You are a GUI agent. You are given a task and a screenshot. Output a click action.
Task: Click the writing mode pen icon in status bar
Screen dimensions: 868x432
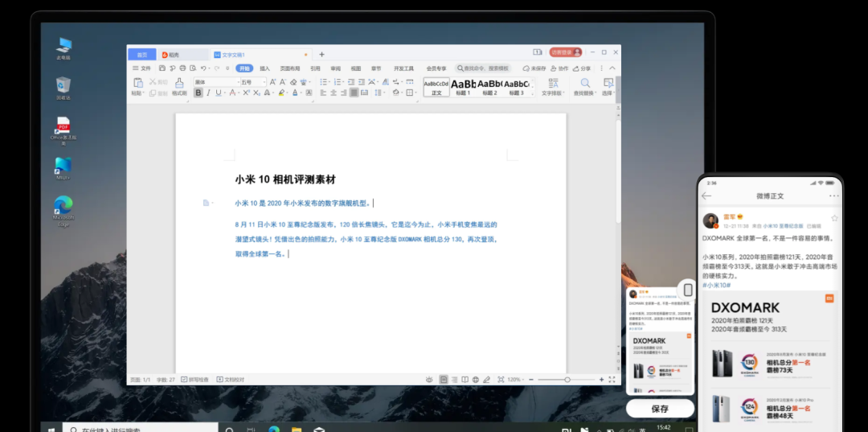click(486, 380)
